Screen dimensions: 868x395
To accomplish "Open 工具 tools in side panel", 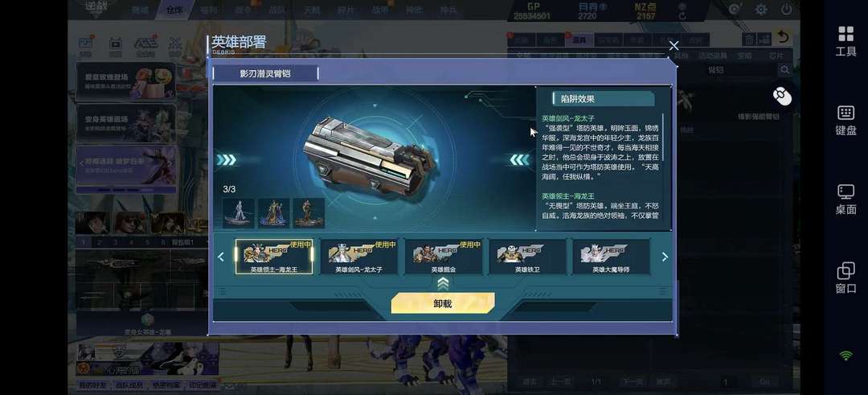I will tap(845, 40).
